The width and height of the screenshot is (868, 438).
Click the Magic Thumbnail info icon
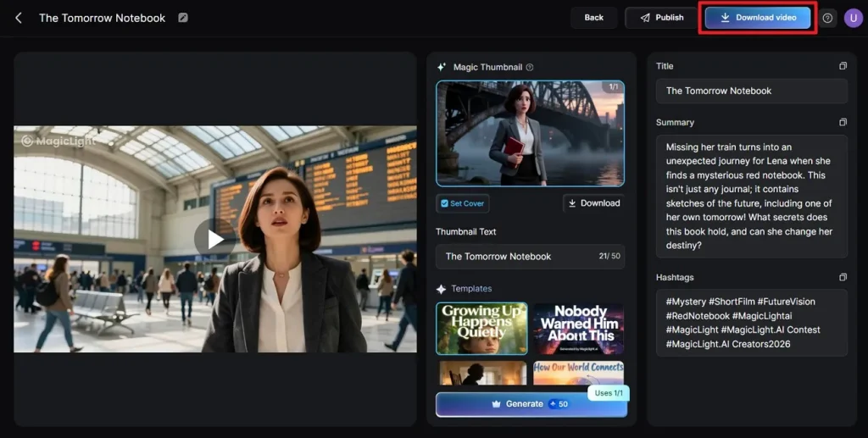click(x=530, y=68)
